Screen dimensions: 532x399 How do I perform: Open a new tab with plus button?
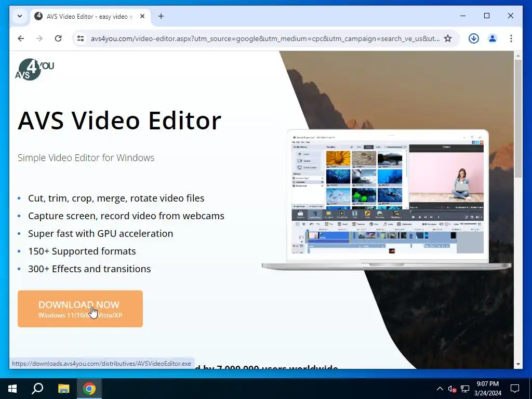tap(161, 16)
